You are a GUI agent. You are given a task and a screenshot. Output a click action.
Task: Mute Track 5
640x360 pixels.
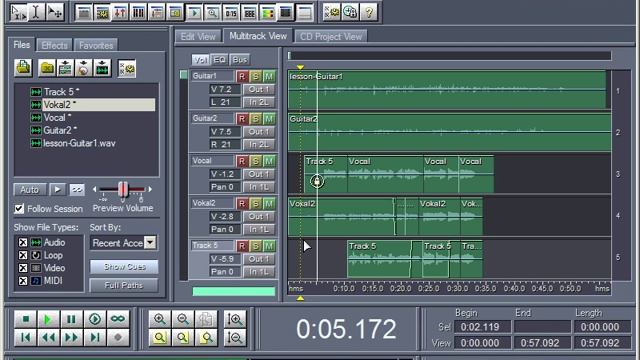tap(269, 246)
